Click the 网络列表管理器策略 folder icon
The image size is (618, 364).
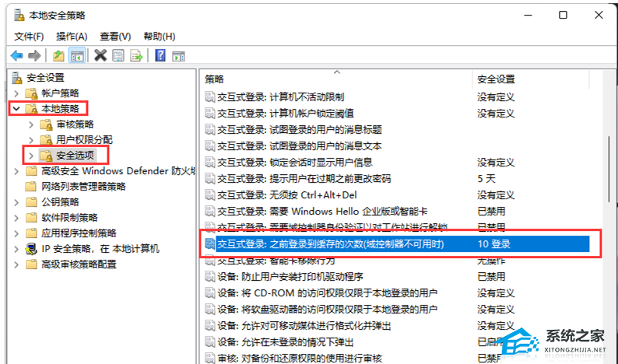point(31,187)
